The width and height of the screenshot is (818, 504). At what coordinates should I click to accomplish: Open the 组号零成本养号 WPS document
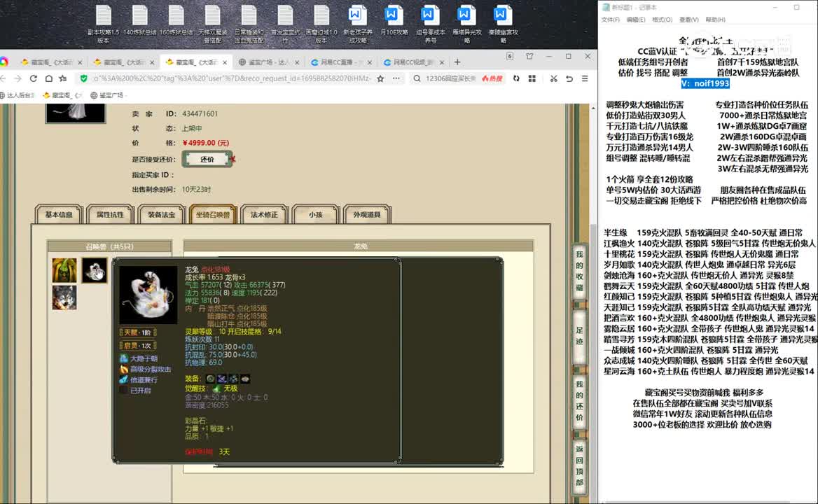431,24
